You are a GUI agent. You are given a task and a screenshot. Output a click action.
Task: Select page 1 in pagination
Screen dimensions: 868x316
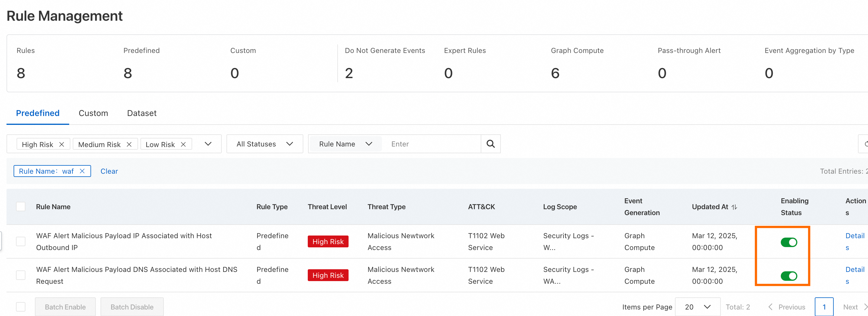[824, 307]
